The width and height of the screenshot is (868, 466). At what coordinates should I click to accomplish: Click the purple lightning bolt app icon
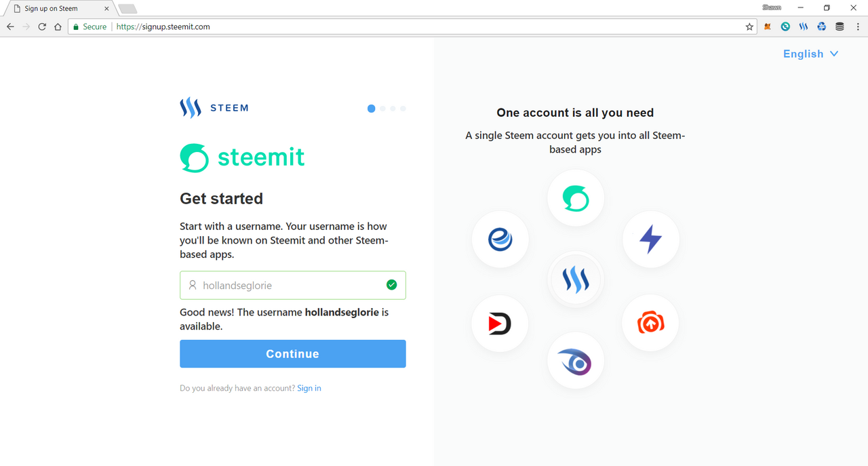tap(650, 239)
